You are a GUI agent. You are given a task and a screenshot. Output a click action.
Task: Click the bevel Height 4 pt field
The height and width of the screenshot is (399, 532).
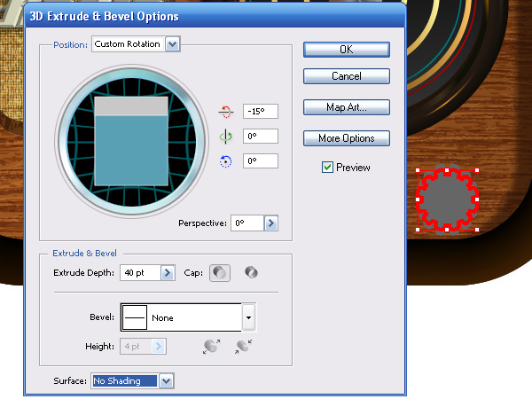tap(136, 347)
